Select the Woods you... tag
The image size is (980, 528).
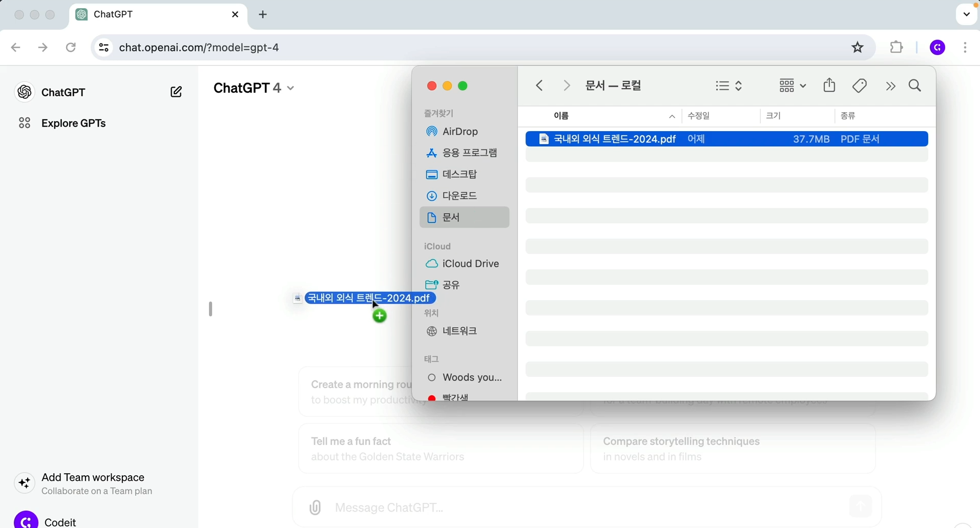tap(464, 377)
